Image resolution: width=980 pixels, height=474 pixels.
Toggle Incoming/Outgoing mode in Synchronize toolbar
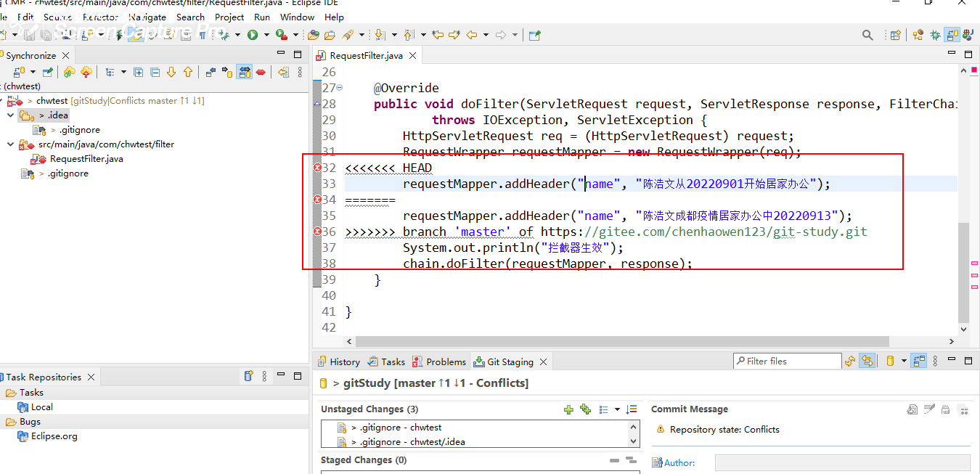click(245, 72)
